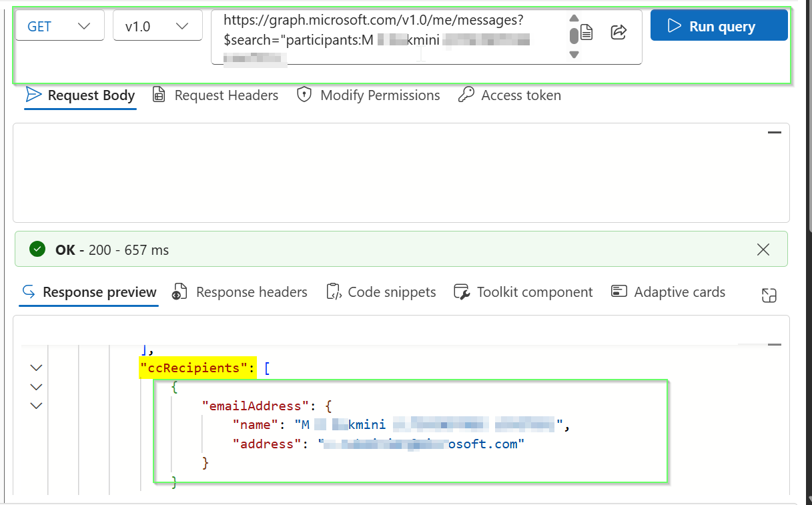Click the Adaptive cards icon
The height and width of the screenshot is (505, 812).
pos(619,292)
